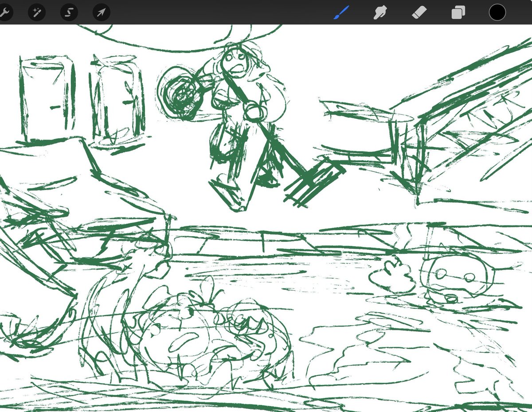Select the Brush tool
Viewport: 532px width, 412px height.
341,12
